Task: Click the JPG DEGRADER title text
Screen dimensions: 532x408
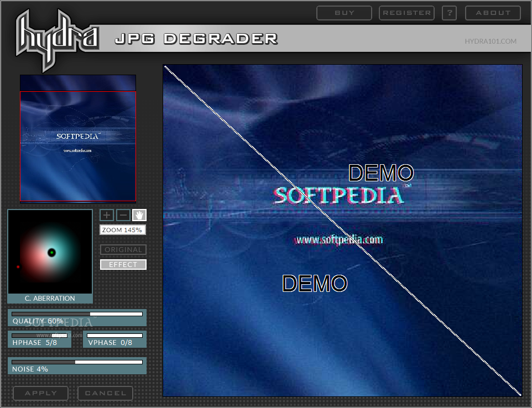Action: [x=196, y=39]
